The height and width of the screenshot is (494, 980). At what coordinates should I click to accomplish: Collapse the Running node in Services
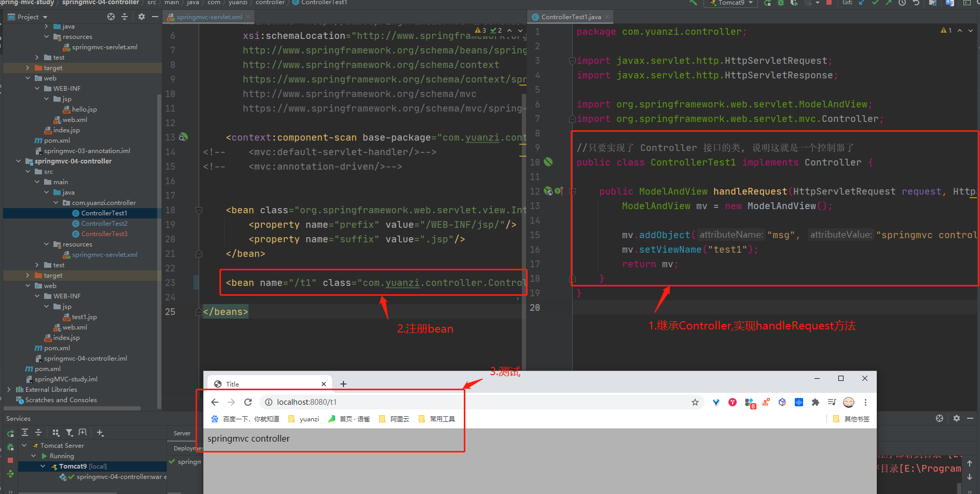[x=34, y=456]
